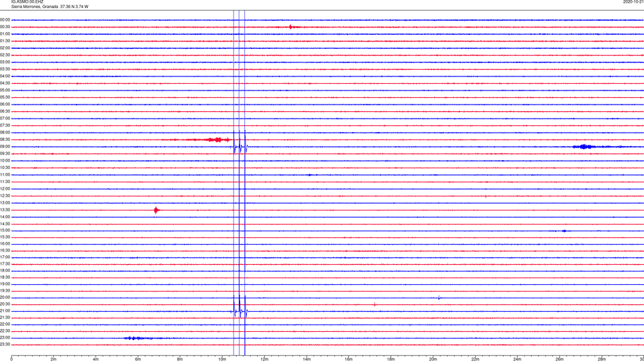This screenshot has width=644, height=362.
Task: Select the 21:00 trace time label
Action: tap(5, 310)
